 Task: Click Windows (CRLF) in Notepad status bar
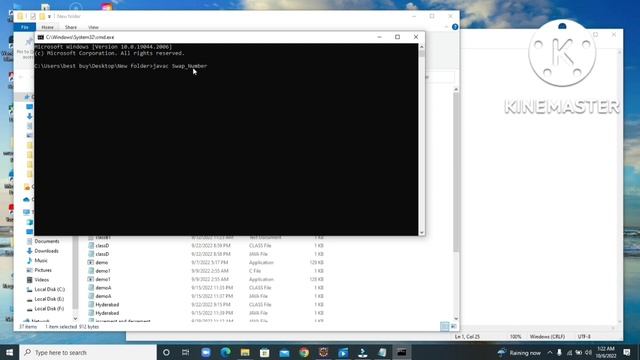point(547,337)
